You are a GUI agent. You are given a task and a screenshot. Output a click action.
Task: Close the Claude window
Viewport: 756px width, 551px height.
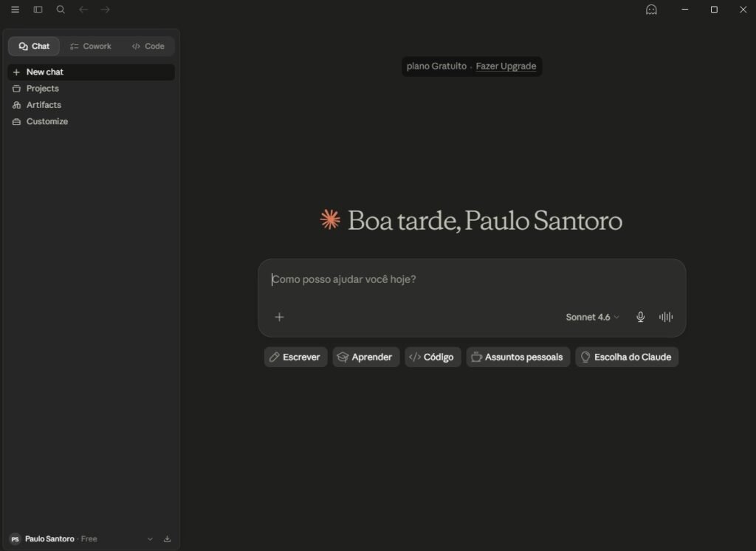click(x=743, y=10)
